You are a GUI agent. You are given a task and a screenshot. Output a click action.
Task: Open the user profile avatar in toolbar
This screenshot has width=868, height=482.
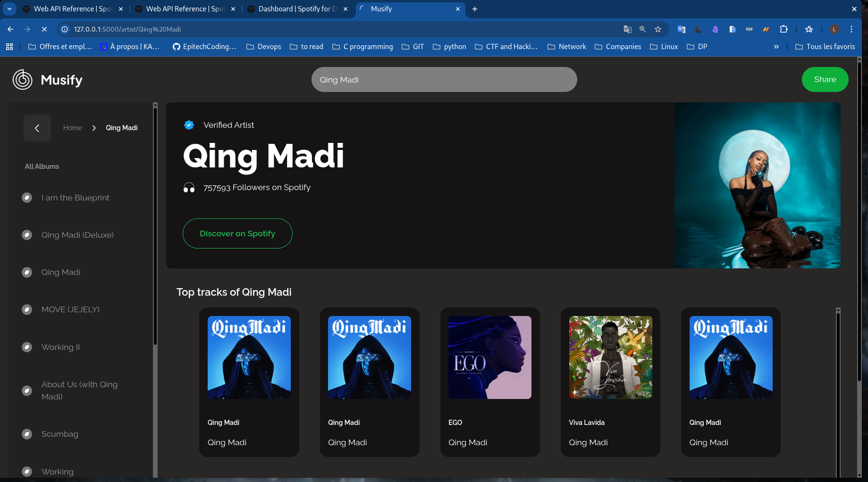pyautogui.click(x=834, y=29)
